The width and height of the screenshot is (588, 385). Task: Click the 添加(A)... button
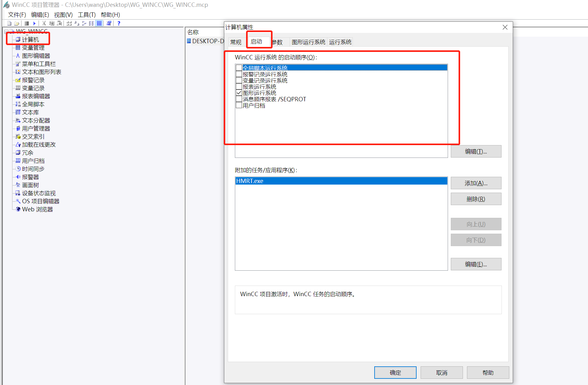(476, 183)
